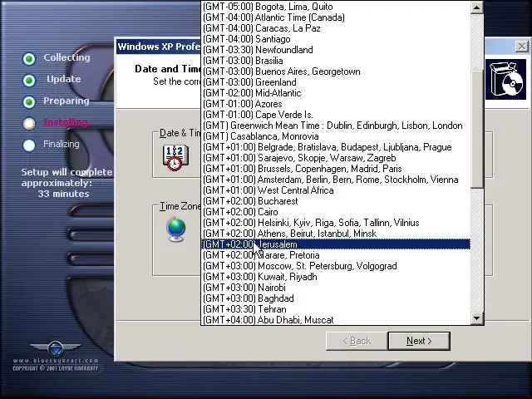
Task: Pick West Central Africa time zone
Action: [x=336, y=190]
